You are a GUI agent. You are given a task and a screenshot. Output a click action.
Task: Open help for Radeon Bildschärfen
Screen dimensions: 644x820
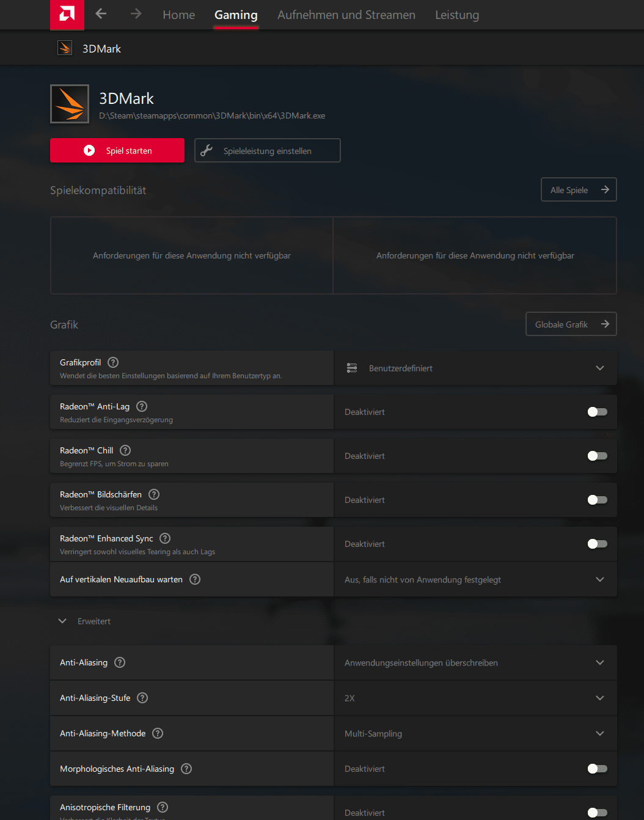[x=154, y=494]
